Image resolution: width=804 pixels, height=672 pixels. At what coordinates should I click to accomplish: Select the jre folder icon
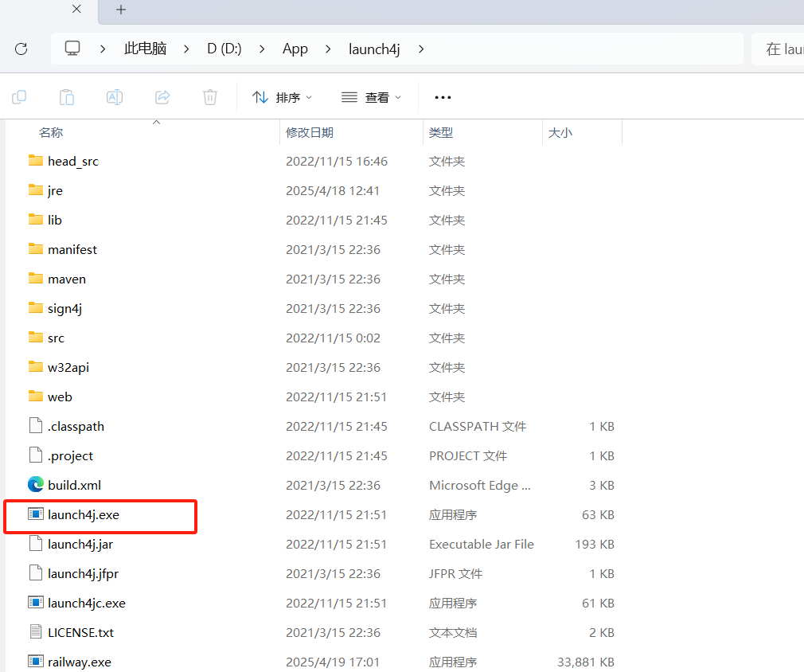[x=36, y=190]
